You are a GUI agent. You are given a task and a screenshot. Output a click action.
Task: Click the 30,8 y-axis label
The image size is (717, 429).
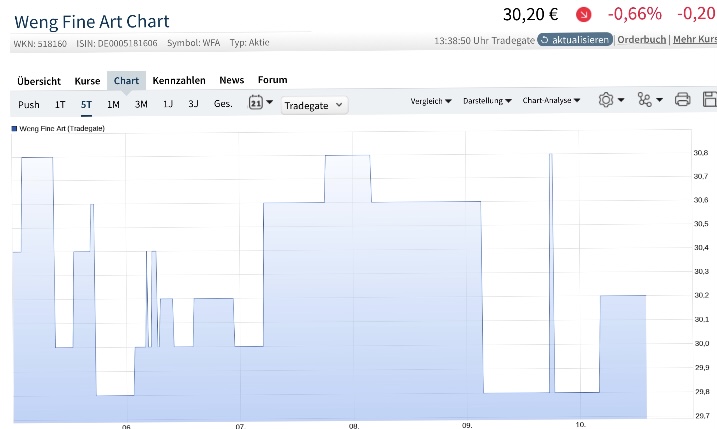coord(701,153)
